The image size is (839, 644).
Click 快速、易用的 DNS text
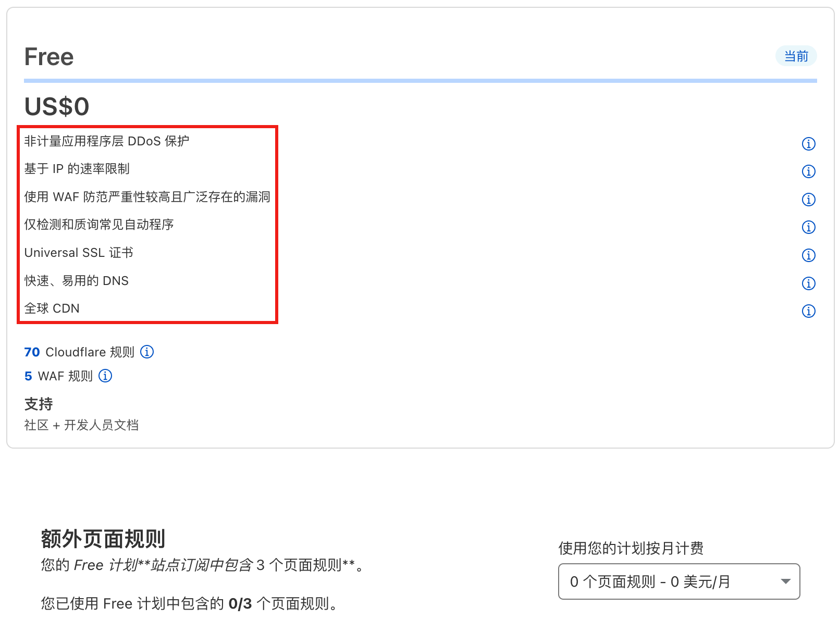tap(77, 281)
